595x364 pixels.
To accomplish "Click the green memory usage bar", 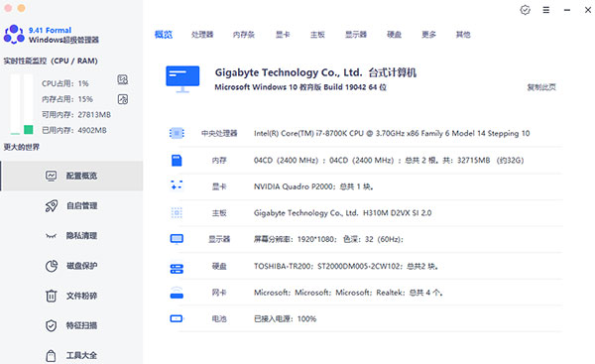I will (x=29, y=130).
